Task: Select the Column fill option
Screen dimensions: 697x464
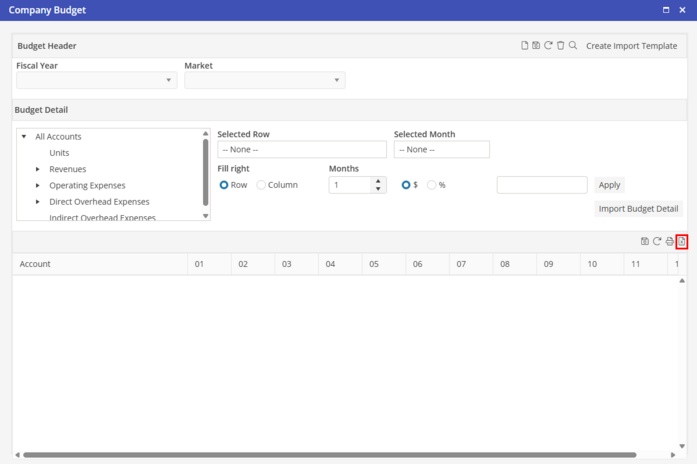Action: coord(262,185)
